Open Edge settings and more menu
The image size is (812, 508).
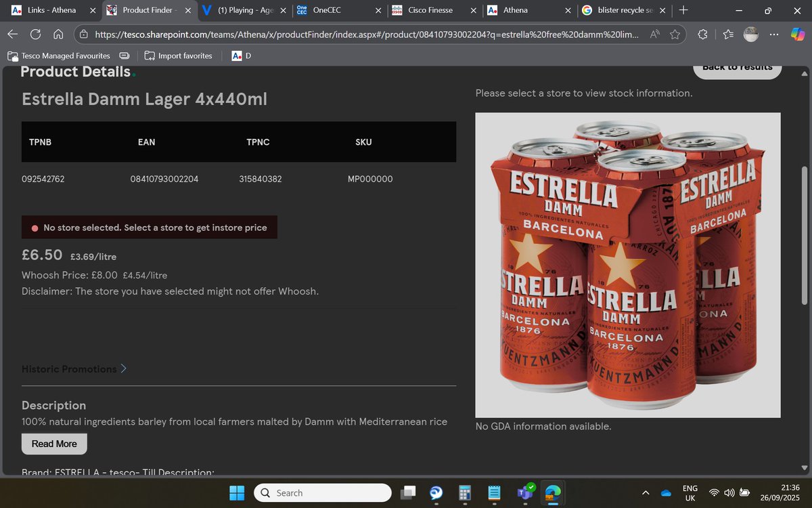pos(775,35)
